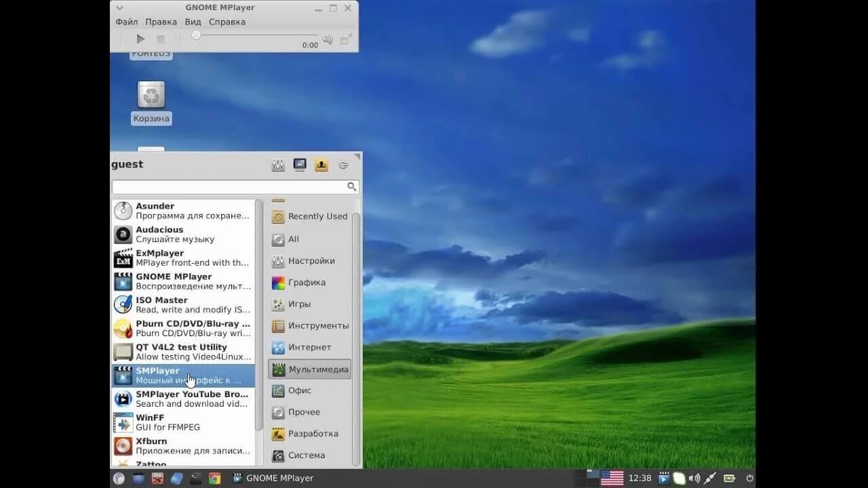The width and height of the screenshot is (868, 488).
Task: Click guest username in menu header
Action: tap(127, 164)
